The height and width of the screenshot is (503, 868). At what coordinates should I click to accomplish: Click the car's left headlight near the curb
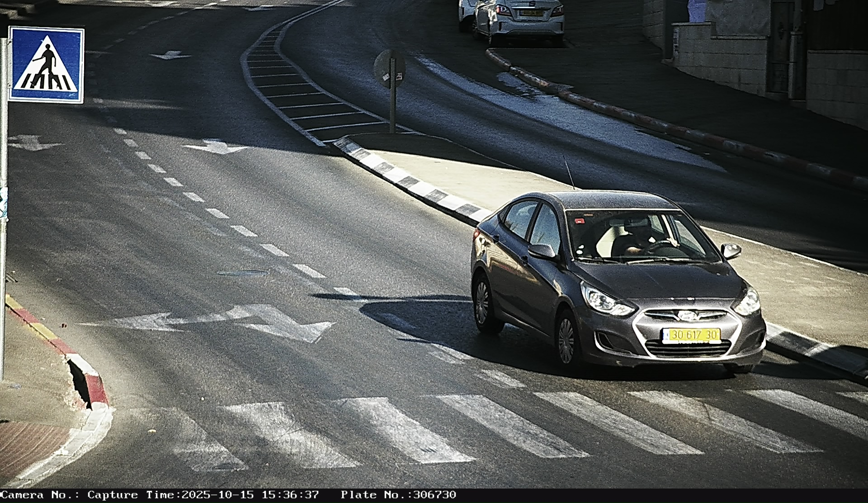point(747,303)
